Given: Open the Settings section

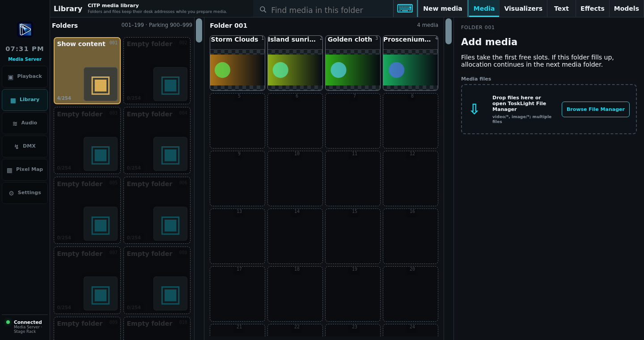Looking at the screenshot, I should 25,193.
